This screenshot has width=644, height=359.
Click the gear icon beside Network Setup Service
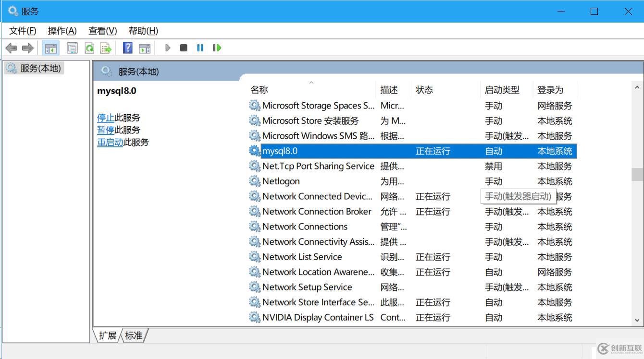255,287
